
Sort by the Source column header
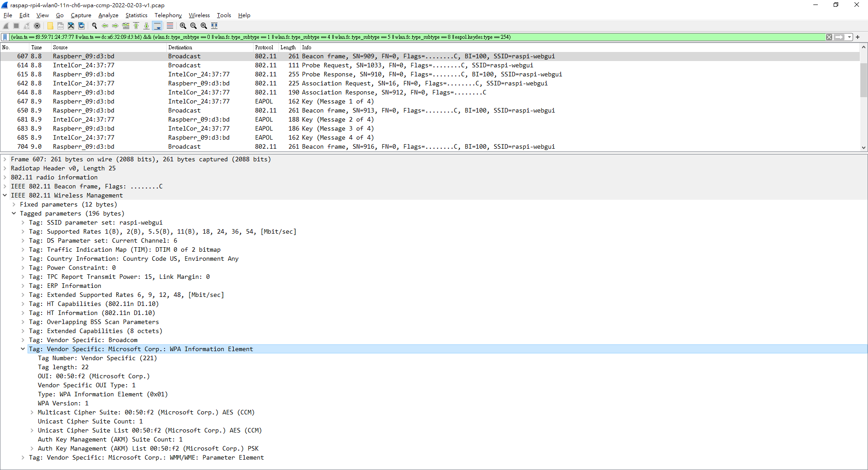pos(109,47)
